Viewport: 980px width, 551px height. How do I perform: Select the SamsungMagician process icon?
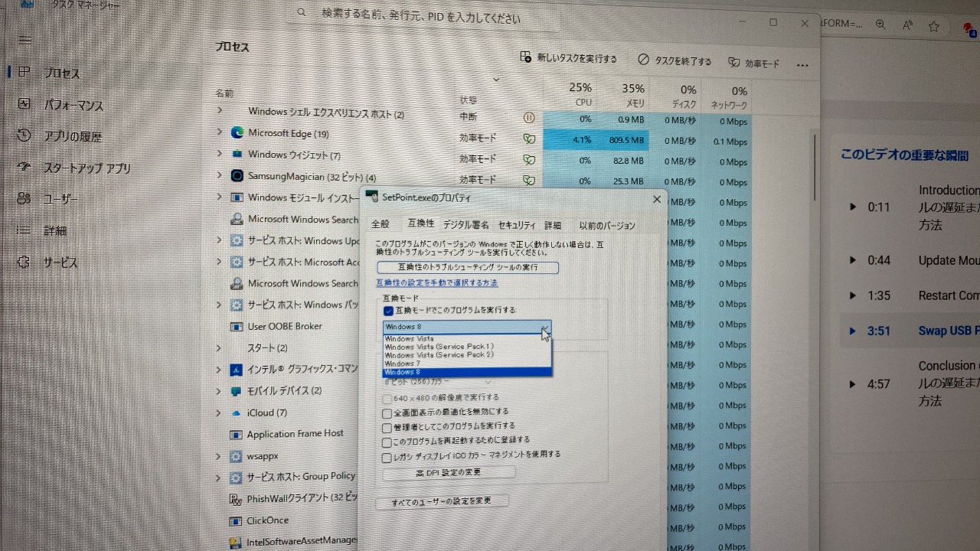tap(237, 175)
